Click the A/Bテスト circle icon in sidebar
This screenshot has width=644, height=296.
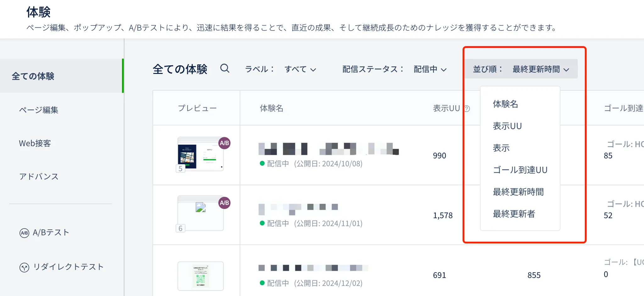click(24, 233)
